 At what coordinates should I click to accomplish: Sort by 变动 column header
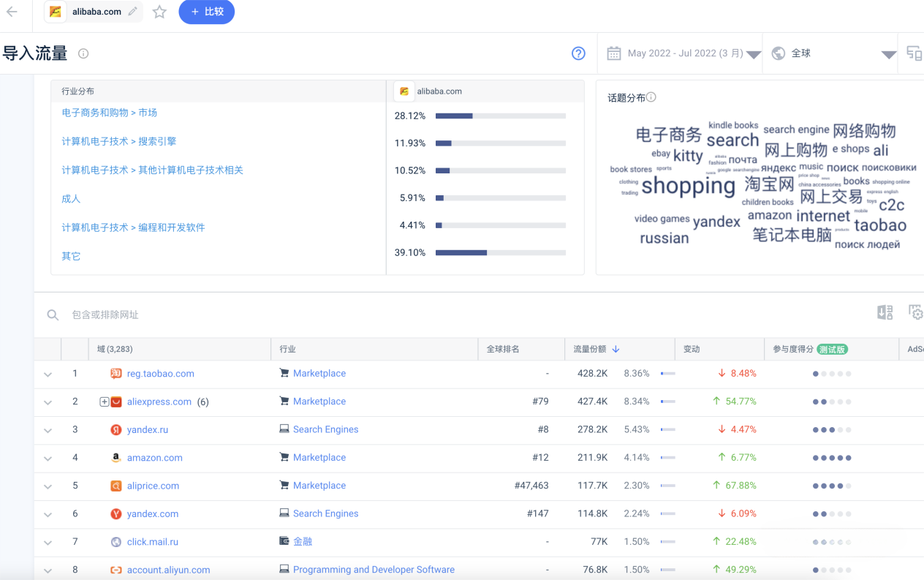(x=692, y=350)
